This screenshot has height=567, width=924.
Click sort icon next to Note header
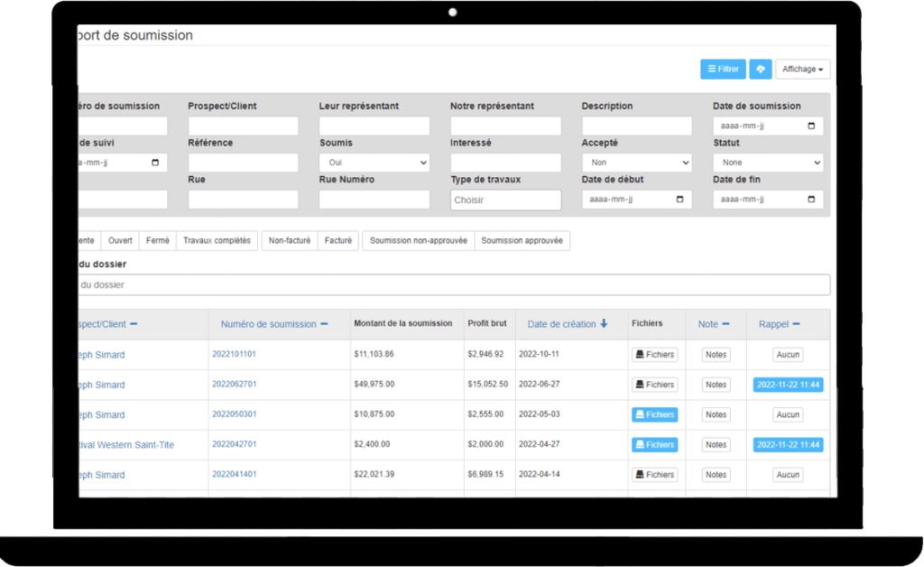[x=725, y=324]
